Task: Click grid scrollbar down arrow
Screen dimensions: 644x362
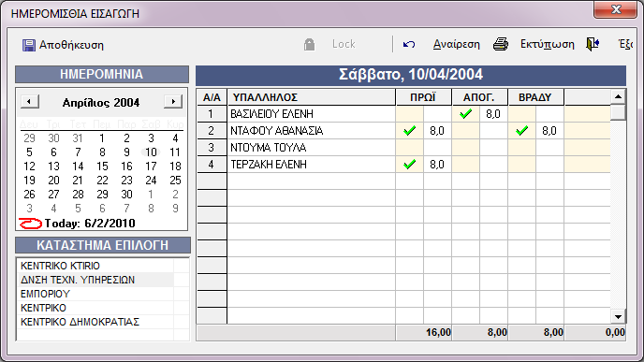Action: 618,316
